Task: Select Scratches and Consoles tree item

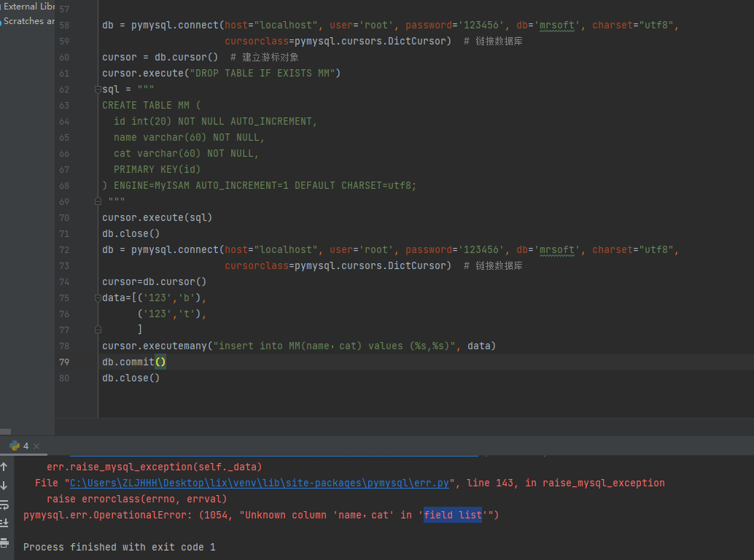Action: [x=29, y=21]
